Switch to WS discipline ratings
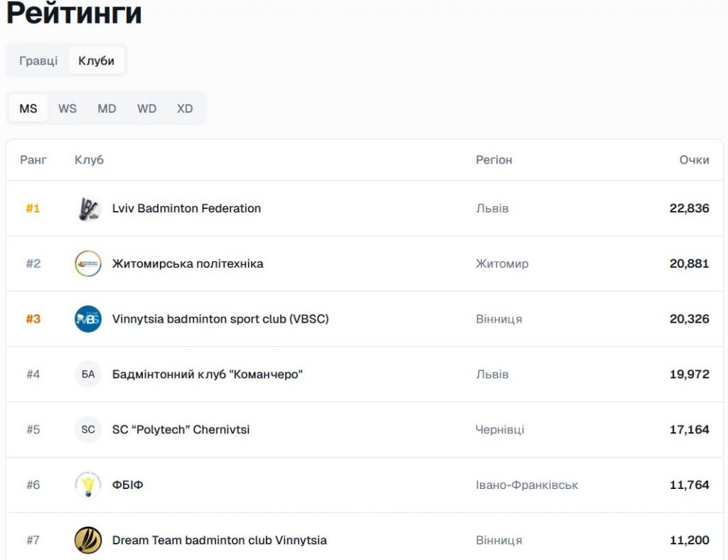The width and height of the screenshot is (728, 560). [x=68, y=109]
